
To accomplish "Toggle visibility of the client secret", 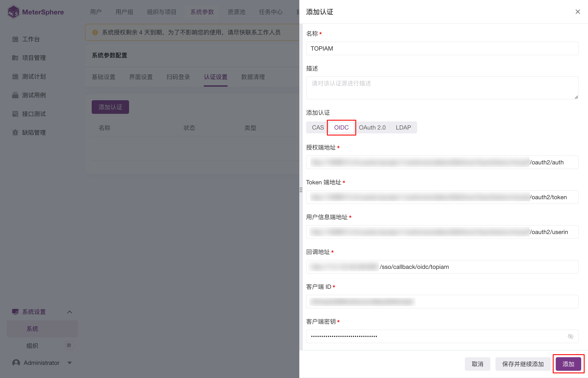I will click(570, 336).
